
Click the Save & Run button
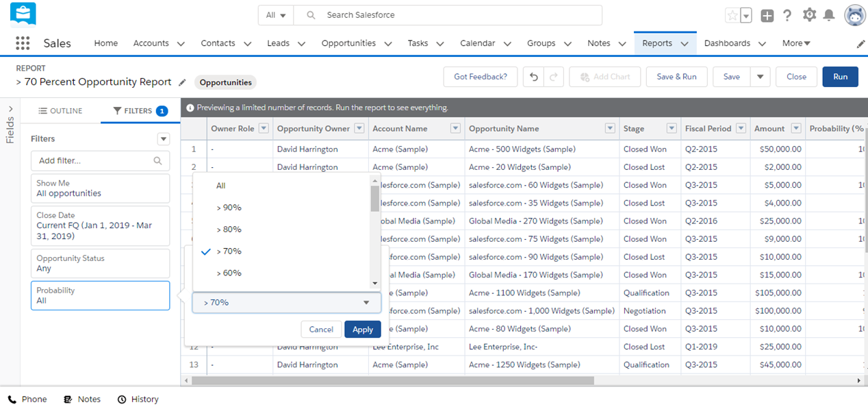coord(676,77)
